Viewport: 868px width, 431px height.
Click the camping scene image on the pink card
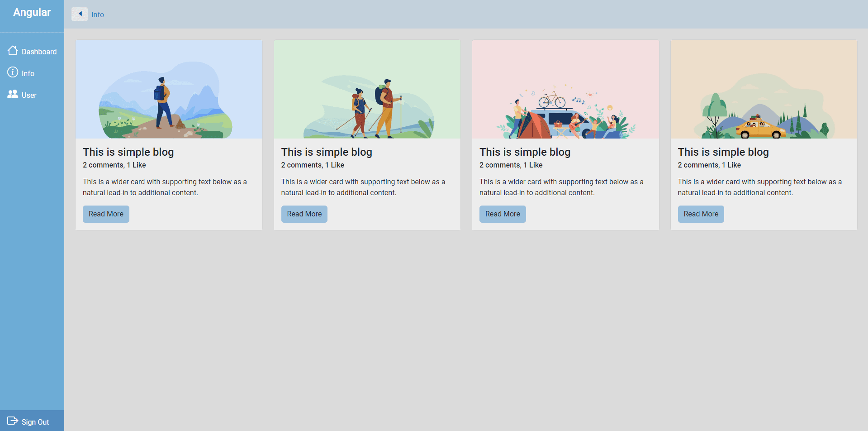pyautogui.click(x=565, y=89)
